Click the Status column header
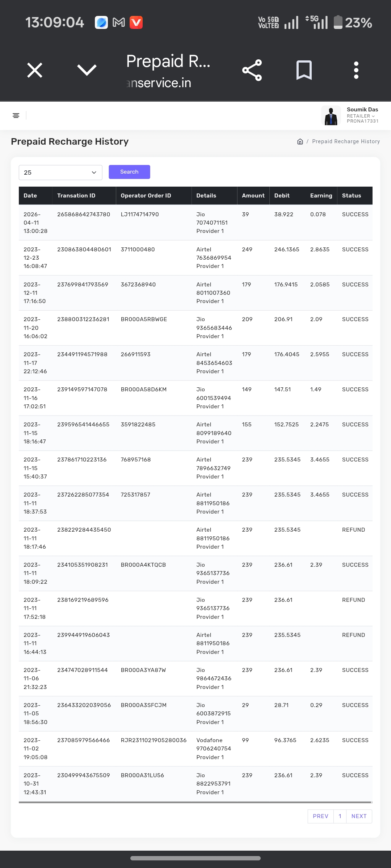 point(352,196)
